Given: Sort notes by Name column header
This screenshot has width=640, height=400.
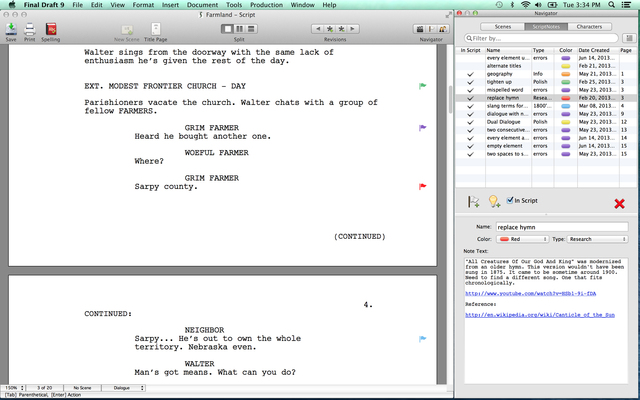Looking at the screenshot, I should click(x=508, y=50).
